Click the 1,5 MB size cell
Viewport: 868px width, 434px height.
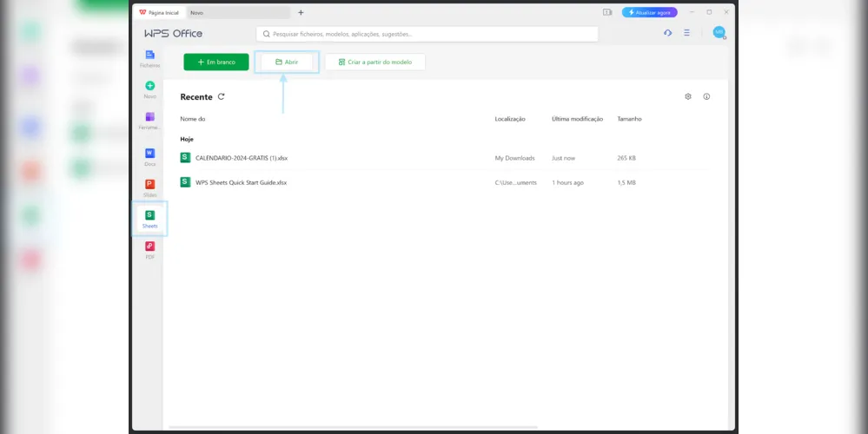(x=626, y=182)
